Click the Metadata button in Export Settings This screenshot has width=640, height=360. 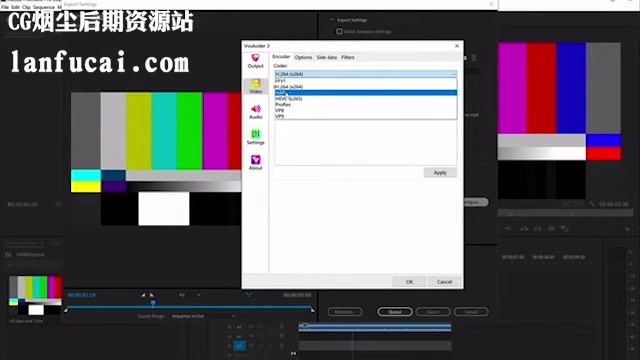pos(344,312)
